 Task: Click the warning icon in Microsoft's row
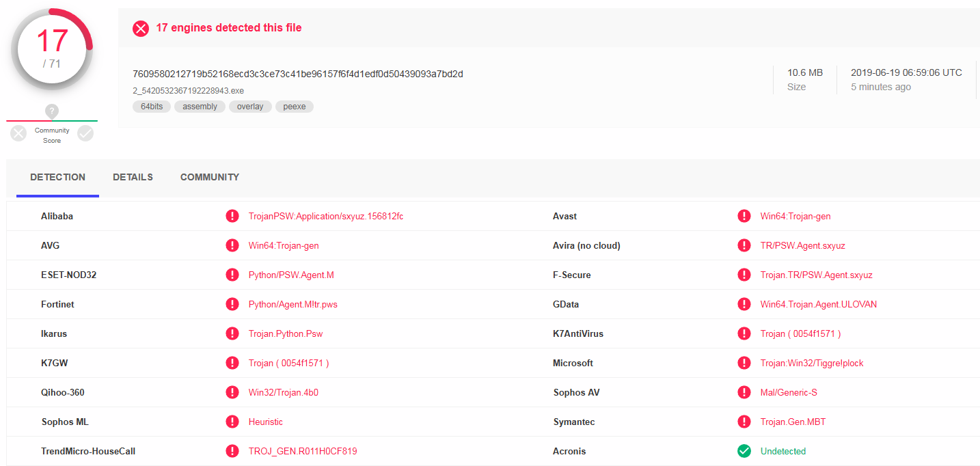744,363
